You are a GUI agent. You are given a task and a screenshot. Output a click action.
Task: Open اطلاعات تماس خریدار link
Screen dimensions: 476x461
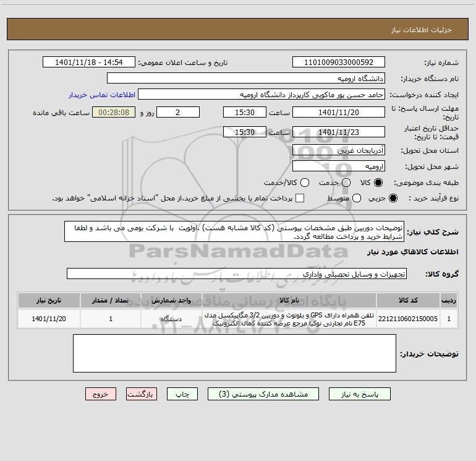(x=102, y=95)
